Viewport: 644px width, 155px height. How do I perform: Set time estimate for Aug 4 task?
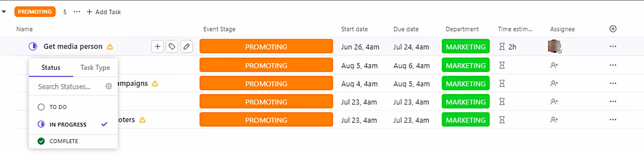pyautogui.click(x=502, y=84)
